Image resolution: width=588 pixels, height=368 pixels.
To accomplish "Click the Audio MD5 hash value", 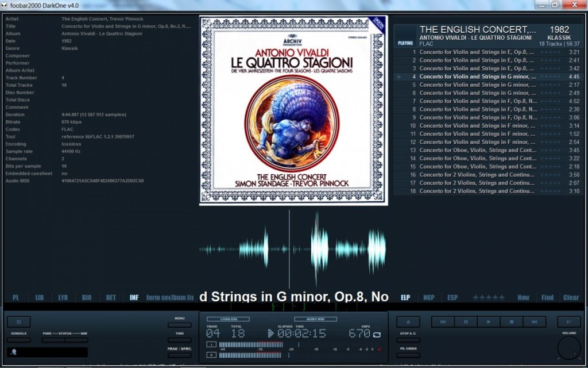I will (x=102, y=181).
